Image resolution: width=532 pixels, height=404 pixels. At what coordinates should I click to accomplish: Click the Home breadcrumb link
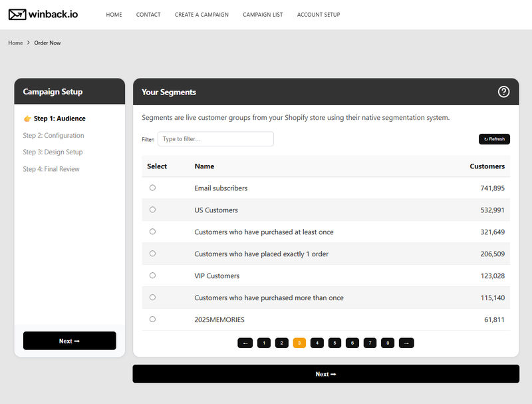click(x=15, y=43)
